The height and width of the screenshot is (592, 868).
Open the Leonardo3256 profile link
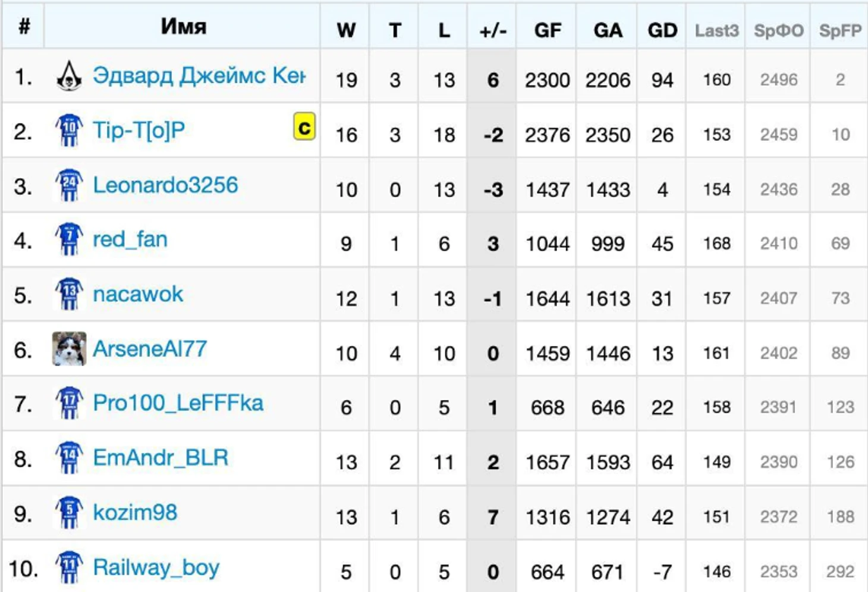(x=165, y=185)
